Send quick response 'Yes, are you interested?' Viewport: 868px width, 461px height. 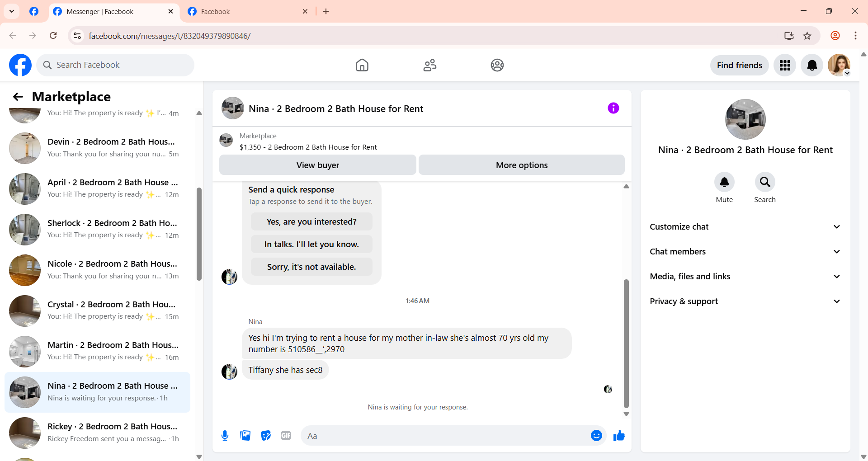point(311,222)
